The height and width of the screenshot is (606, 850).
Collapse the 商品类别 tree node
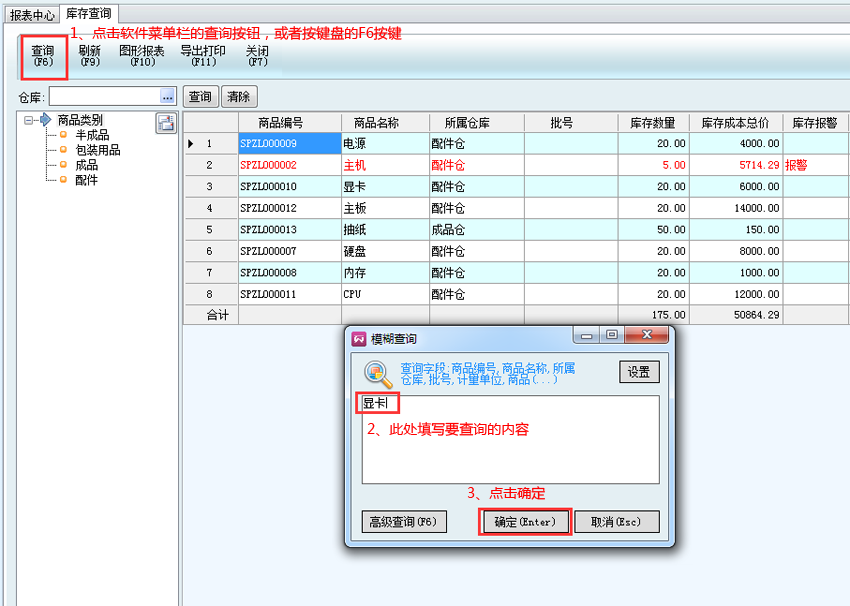coord(29,120)
